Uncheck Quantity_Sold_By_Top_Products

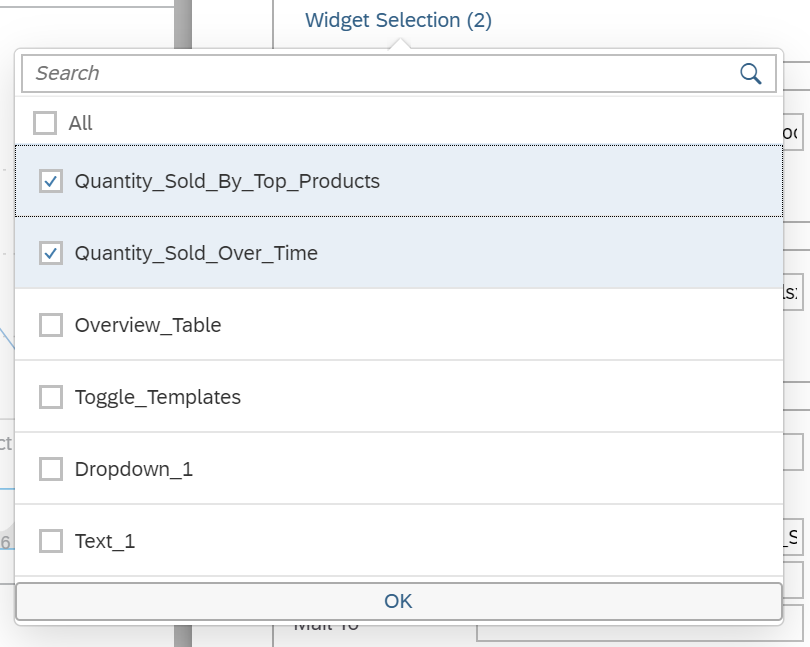51,182
